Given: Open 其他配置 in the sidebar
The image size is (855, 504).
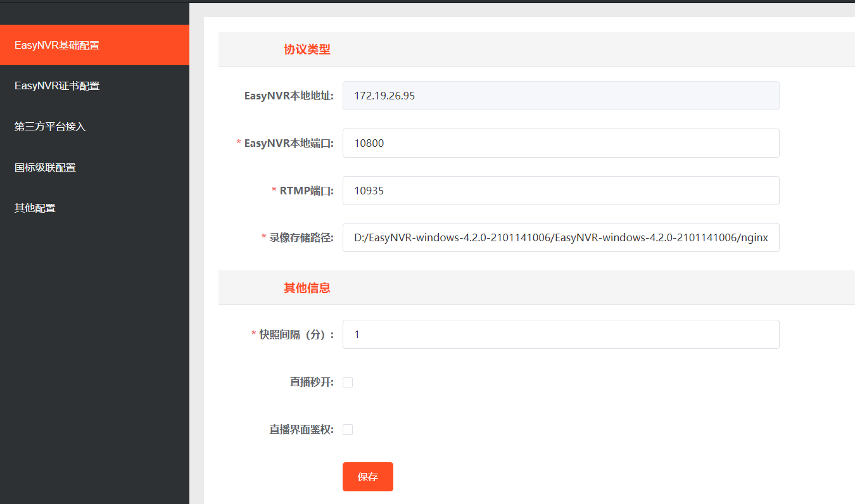Looking at the screenshot, I should (x=94, y=208).
